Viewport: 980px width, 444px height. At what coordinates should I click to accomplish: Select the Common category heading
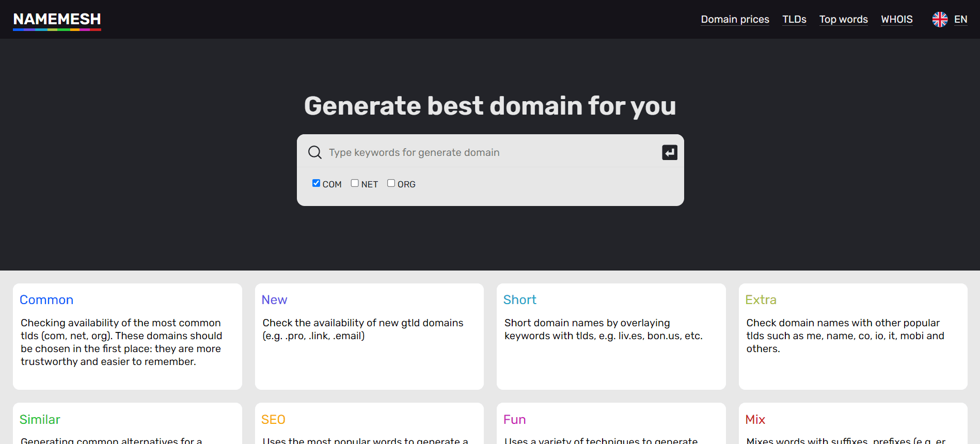pos(46,300)
